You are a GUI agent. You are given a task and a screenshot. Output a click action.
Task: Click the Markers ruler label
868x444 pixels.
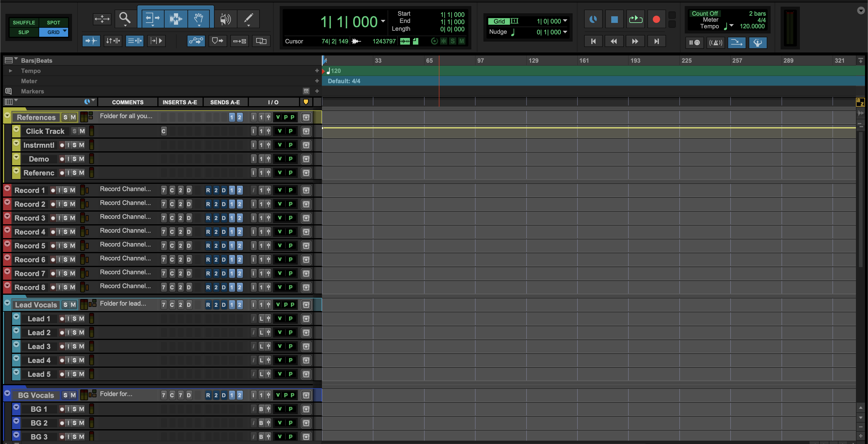click(x=32, y=91)
